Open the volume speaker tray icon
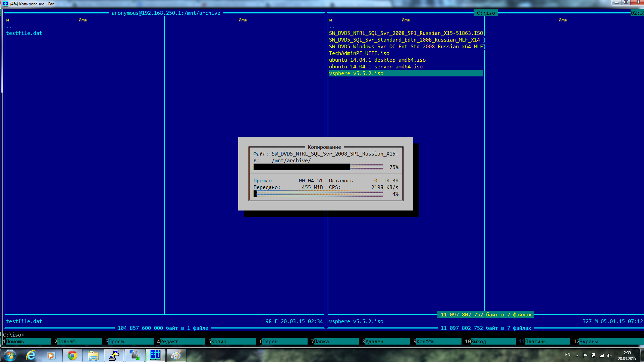This screenshot has height=362, width=644. click(609, 355)
